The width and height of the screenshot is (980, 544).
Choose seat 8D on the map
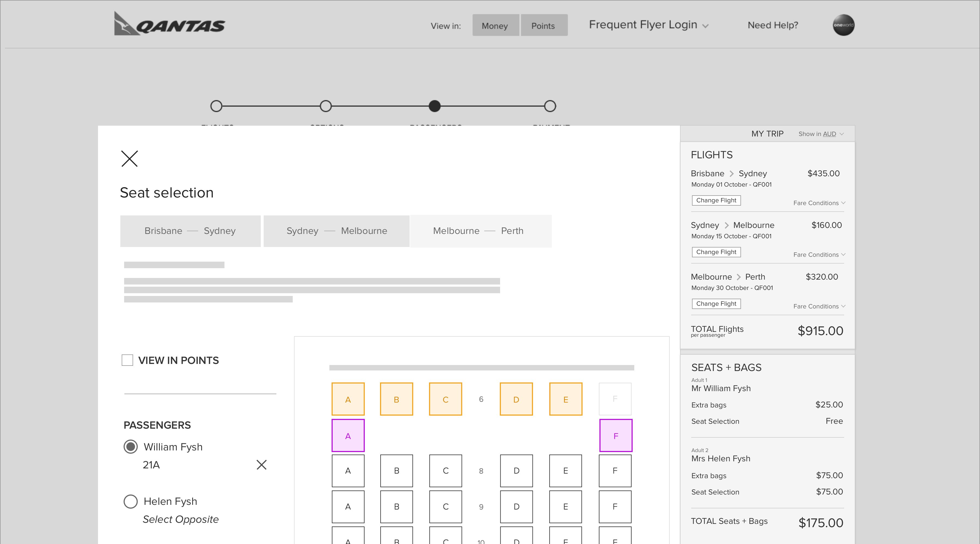tap(516, 471)
